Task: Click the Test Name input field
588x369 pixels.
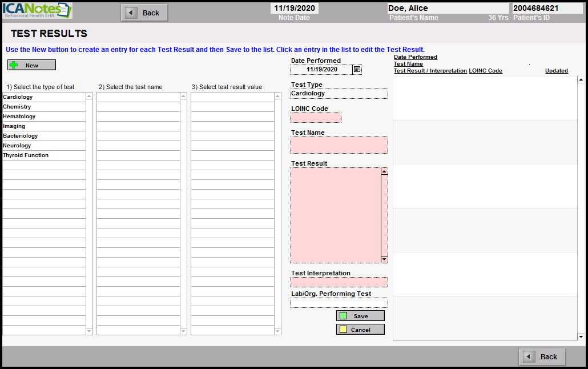Action: click(339, 145)
